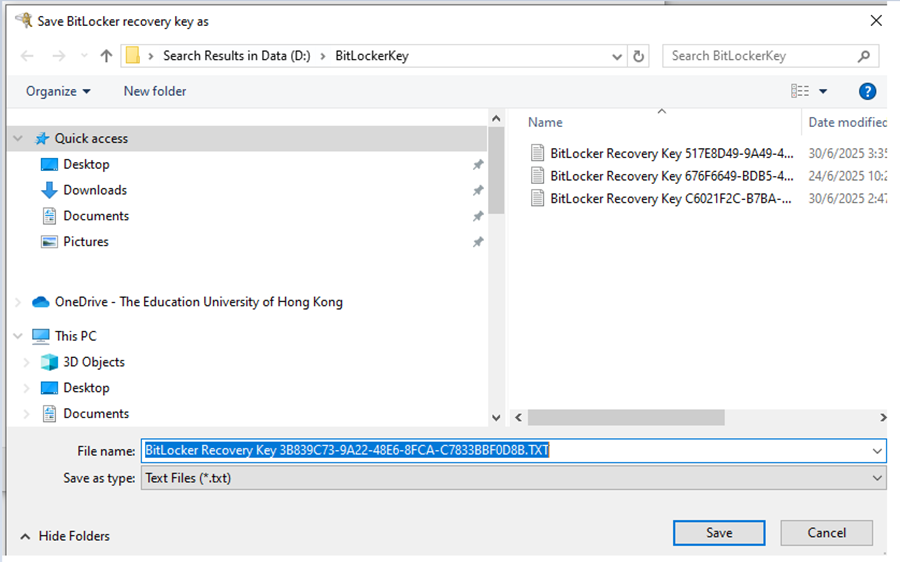Collapse the Quick access tree node
900x562 pixels.
tap(18, 138)
